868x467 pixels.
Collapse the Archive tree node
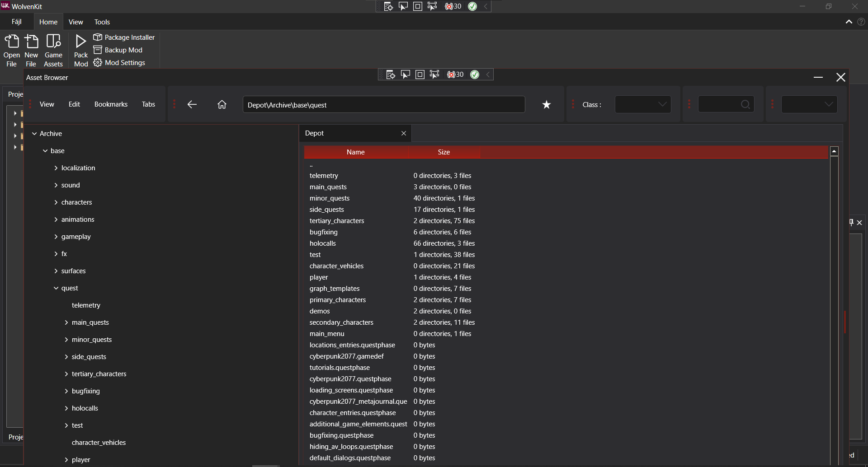coord(34,134)
